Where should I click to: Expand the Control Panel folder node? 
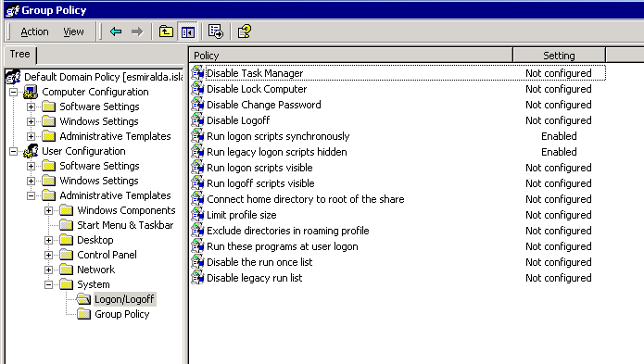click(49, 255)
